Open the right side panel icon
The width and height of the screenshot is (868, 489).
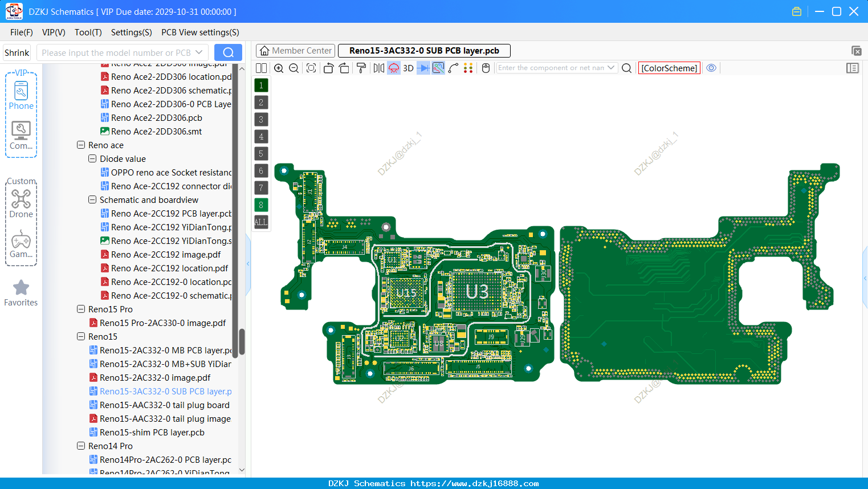[853, 68]
